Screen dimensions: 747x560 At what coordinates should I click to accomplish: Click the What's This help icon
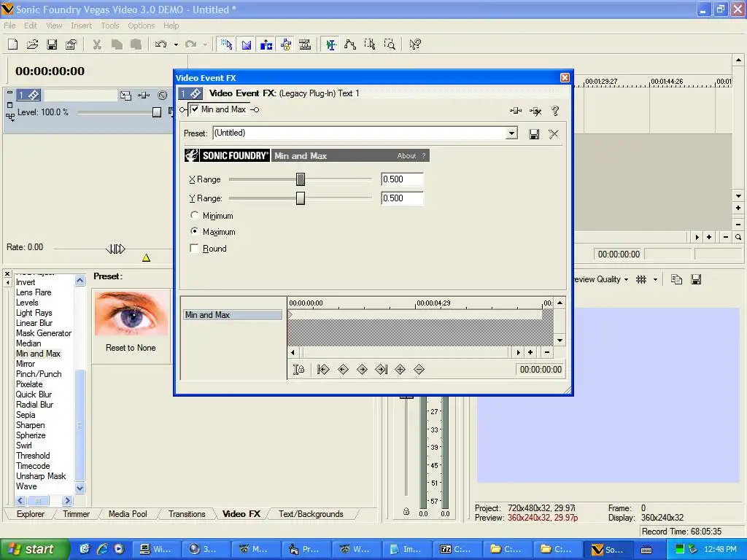tap(415, 44)
